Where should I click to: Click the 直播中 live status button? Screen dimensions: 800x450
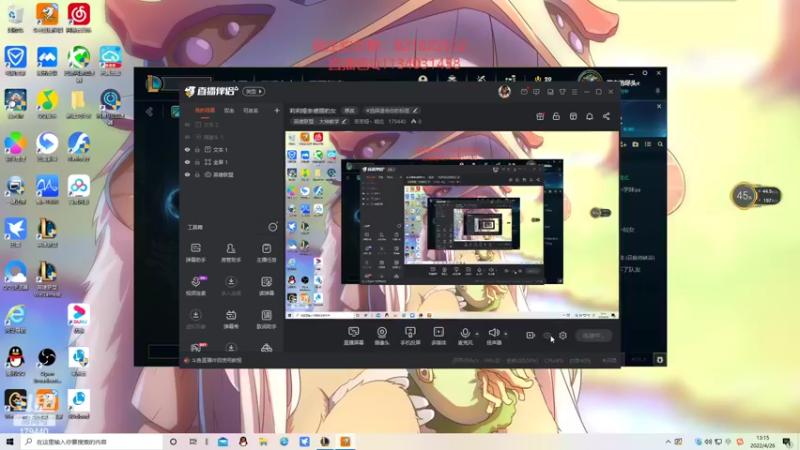click(x=594, y=336)
